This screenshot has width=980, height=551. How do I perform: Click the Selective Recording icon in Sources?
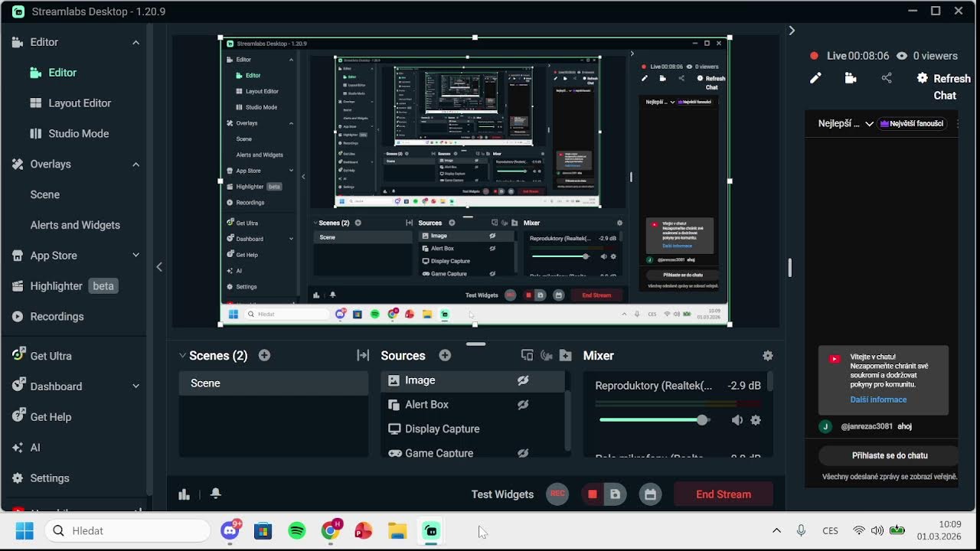(x=547, y=355)
